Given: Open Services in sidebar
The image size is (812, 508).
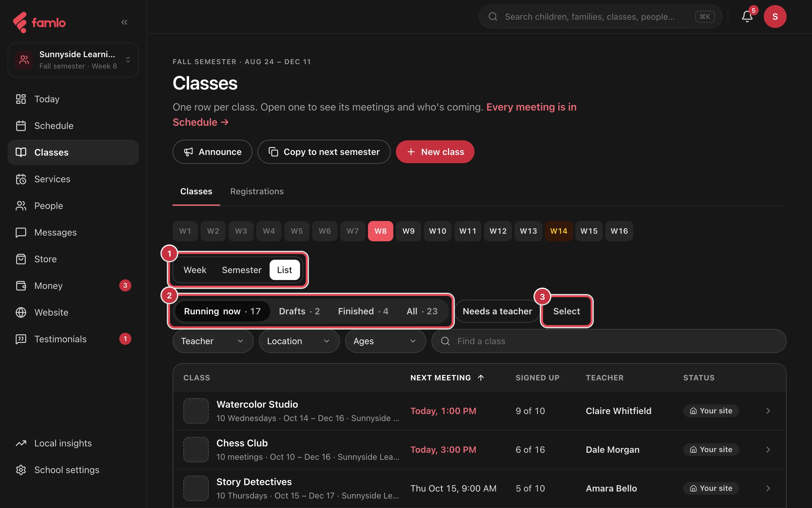Looking at the screenshot, I should 73,179.
